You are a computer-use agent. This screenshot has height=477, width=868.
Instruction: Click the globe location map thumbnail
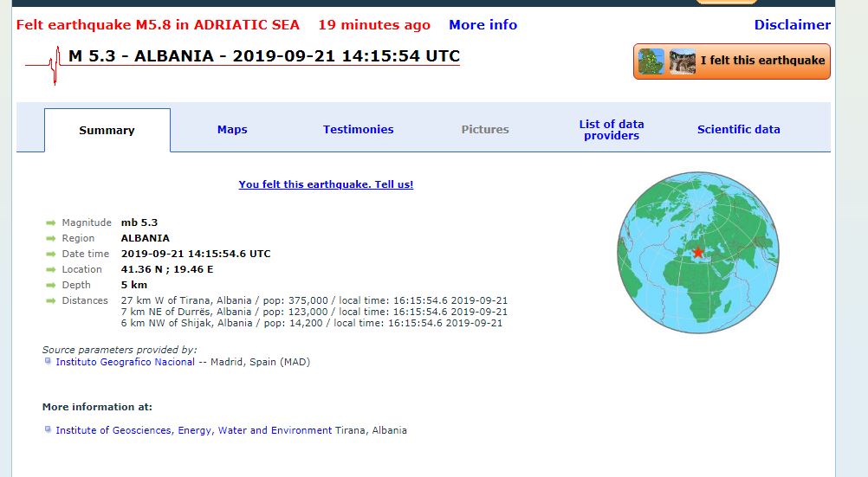698,252
